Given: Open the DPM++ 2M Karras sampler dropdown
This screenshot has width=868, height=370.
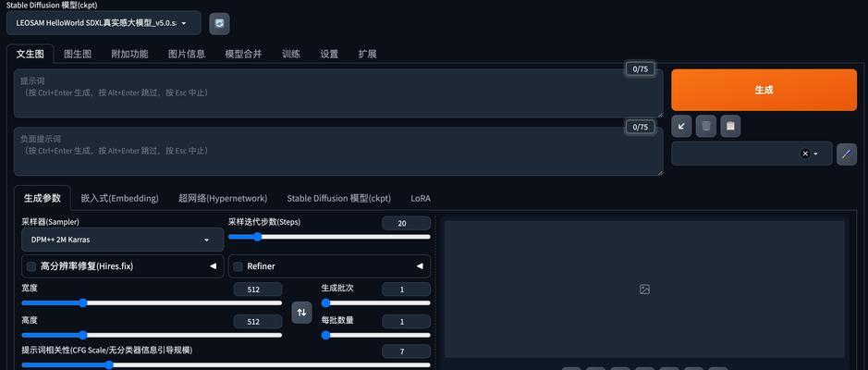Looking at the screenshot, I should click(x=122, y=240).
